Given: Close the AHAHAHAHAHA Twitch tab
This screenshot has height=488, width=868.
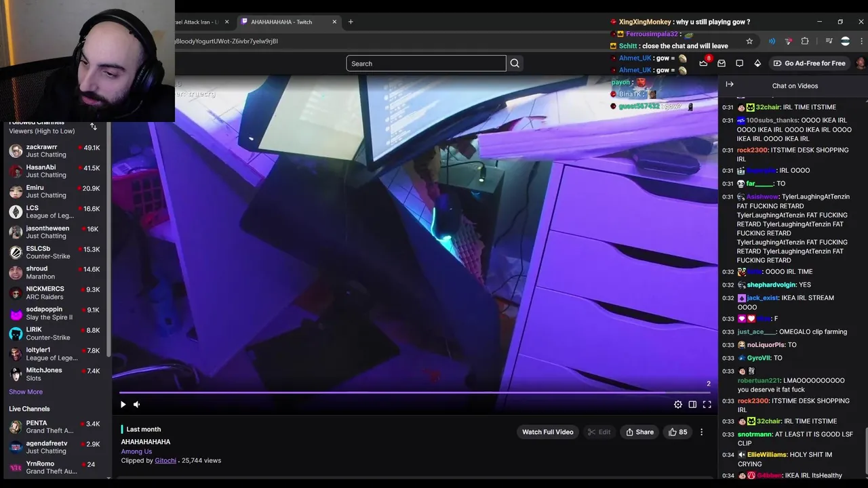Looking at the screenshot, I should pos(334,22).
